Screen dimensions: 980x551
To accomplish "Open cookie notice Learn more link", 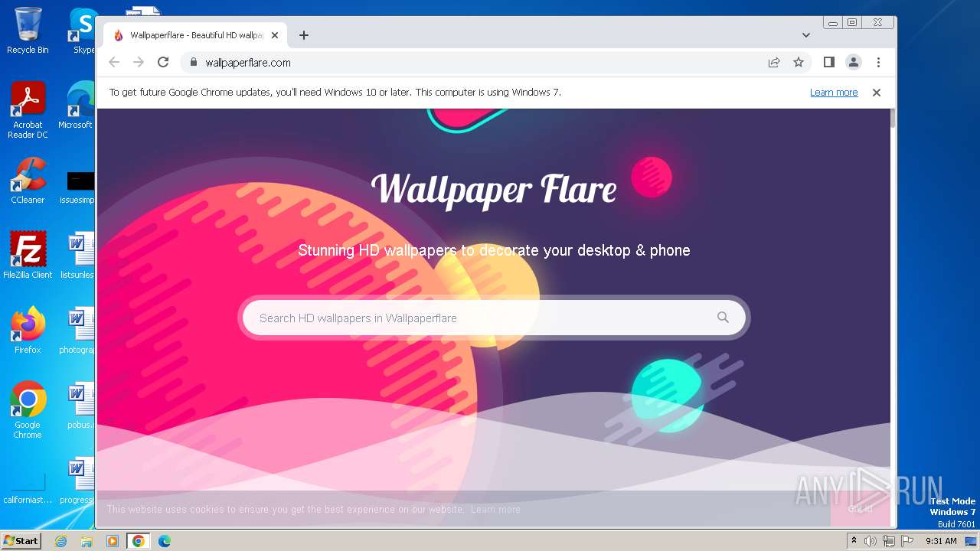I will (495, 510).
